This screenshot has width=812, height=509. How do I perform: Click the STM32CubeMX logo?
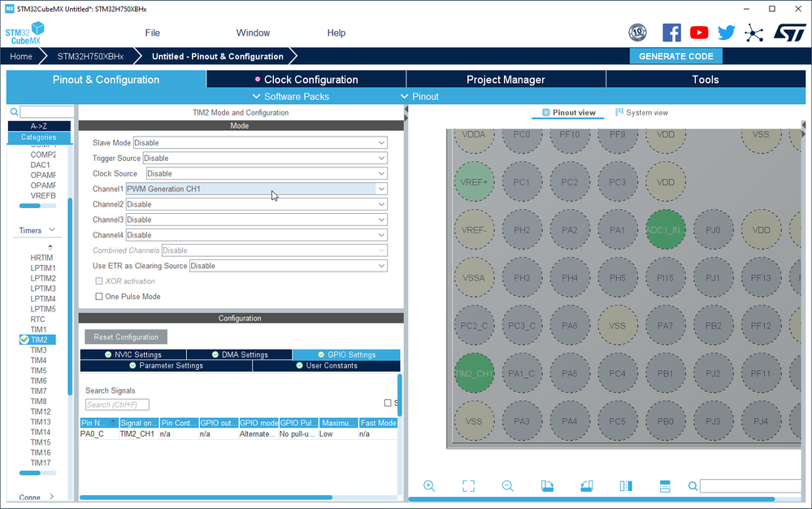pyautogui.click(x=25, y=33)
